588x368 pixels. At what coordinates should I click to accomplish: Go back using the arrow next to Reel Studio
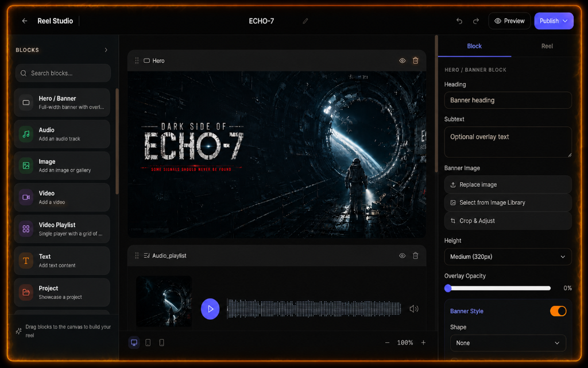(25, 21)
